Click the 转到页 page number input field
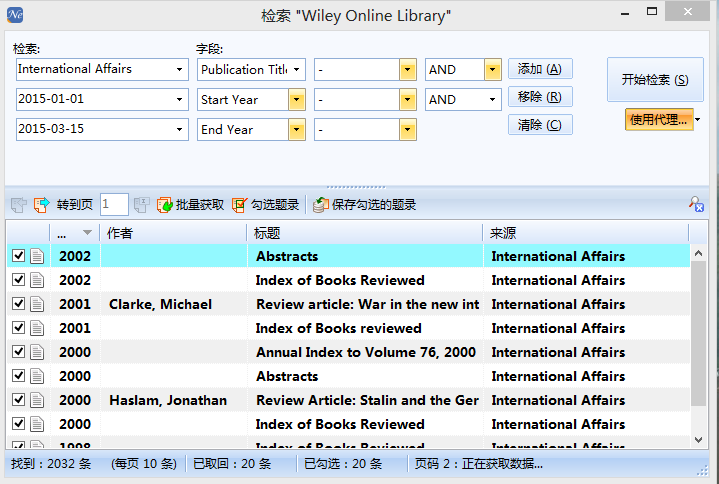Viewport: 719px width, 484px height. (x=114, y=204)
